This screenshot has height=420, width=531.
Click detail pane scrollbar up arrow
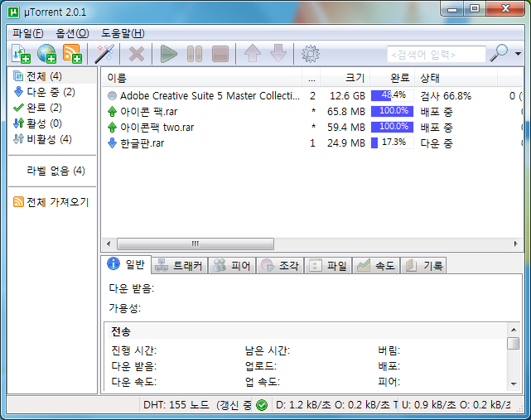pos(514,330)
